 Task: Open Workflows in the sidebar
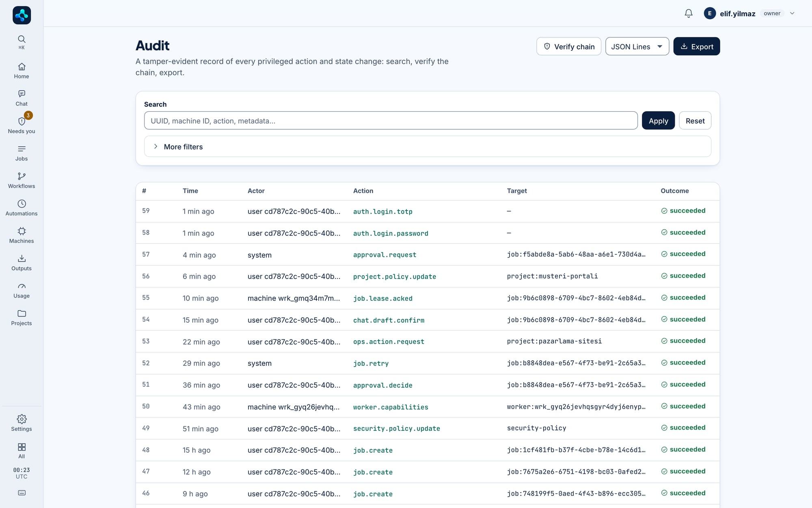[x=22, y=180]
